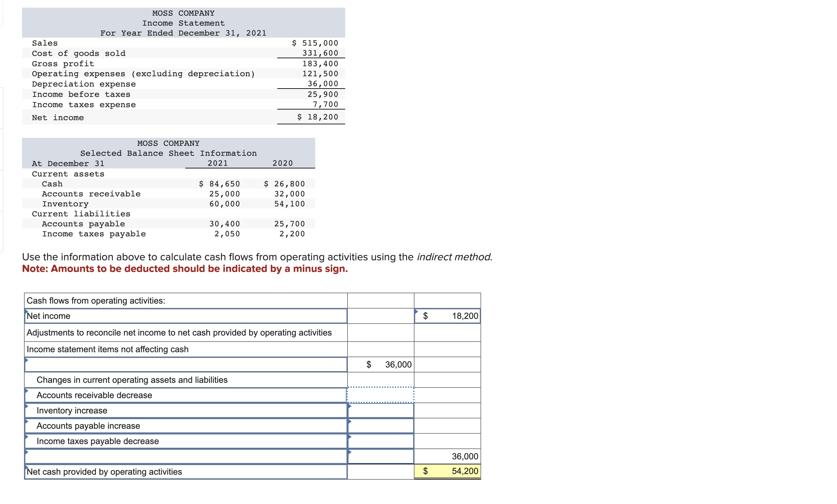Open the Net cash provided by operating activities dropdown

click(x=186, y=472)
